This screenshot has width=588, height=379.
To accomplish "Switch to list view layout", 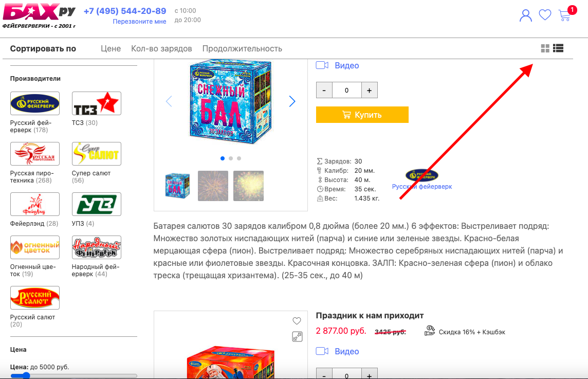I will (x=558, y=48).
